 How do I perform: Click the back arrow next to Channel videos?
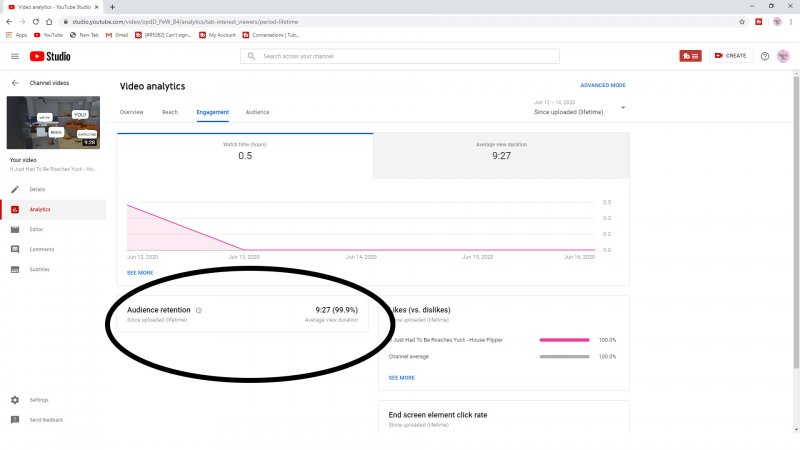coord(15,83)
